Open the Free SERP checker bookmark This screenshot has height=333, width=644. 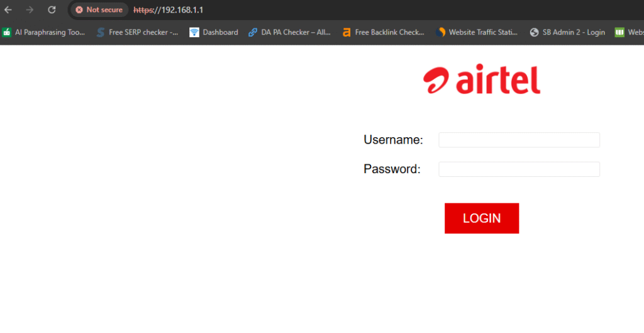pos(137,33)
